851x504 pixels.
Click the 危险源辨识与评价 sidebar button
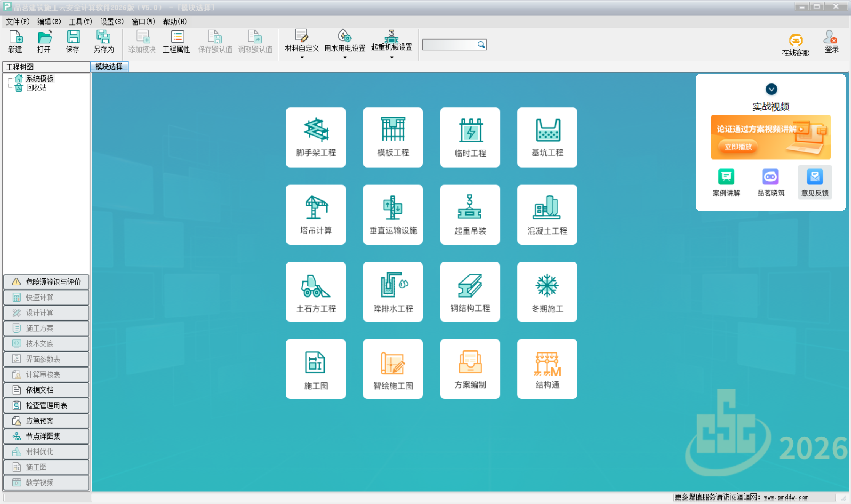coord(46,282)
